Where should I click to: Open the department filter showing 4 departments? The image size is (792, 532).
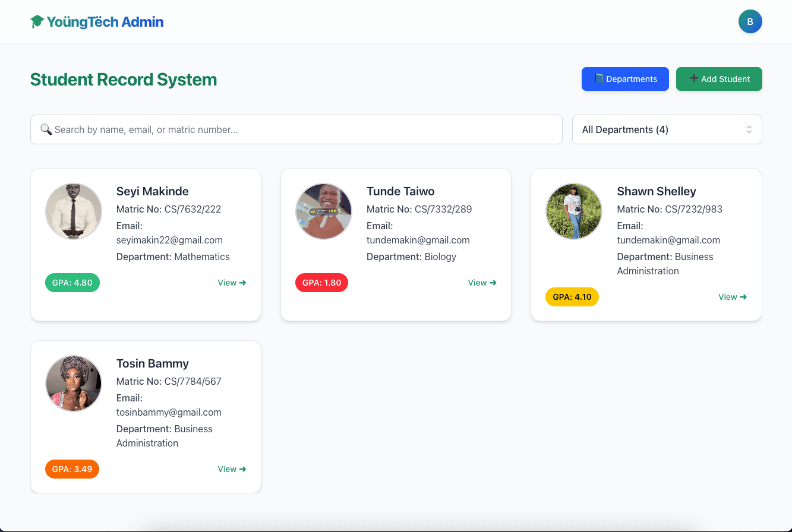(667, 129)
